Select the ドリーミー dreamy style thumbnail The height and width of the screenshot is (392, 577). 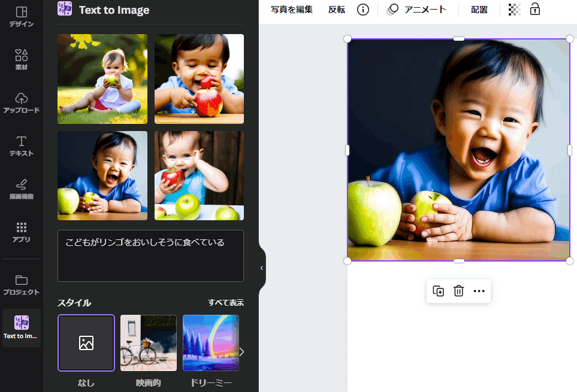(x=211, y=343)
